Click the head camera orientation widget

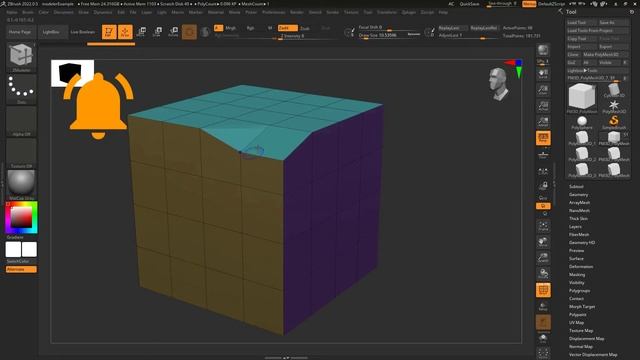point(499,84)
